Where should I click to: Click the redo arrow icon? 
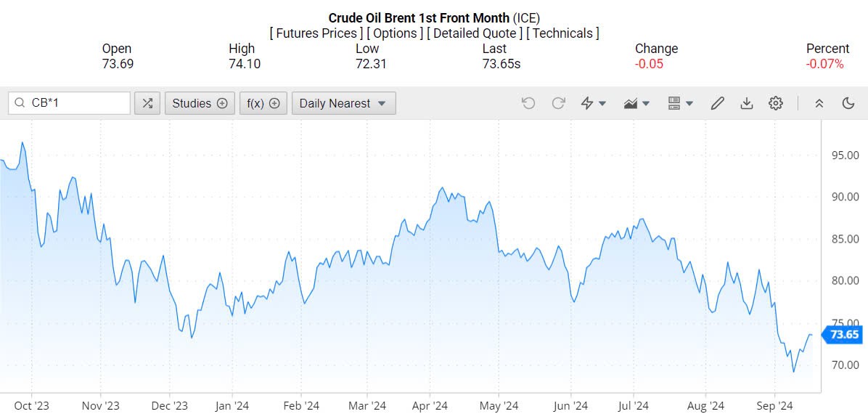click(558, 103)
